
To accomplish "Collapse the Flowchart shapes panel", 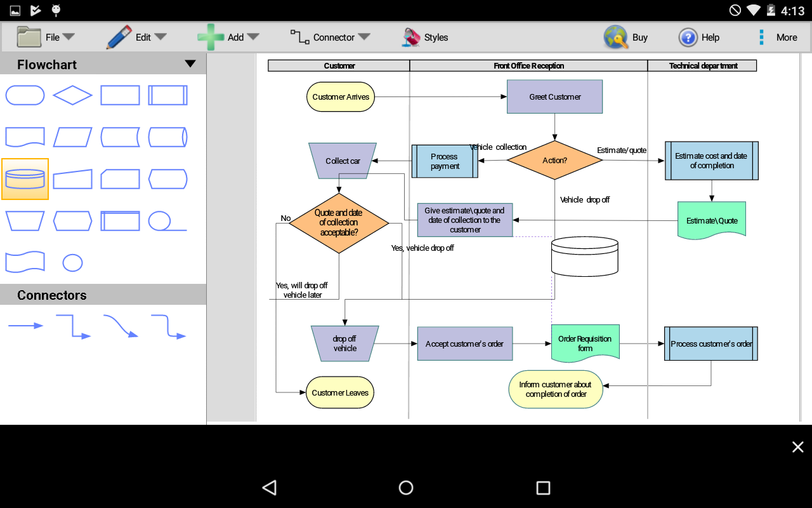I will tap(189, 64).
